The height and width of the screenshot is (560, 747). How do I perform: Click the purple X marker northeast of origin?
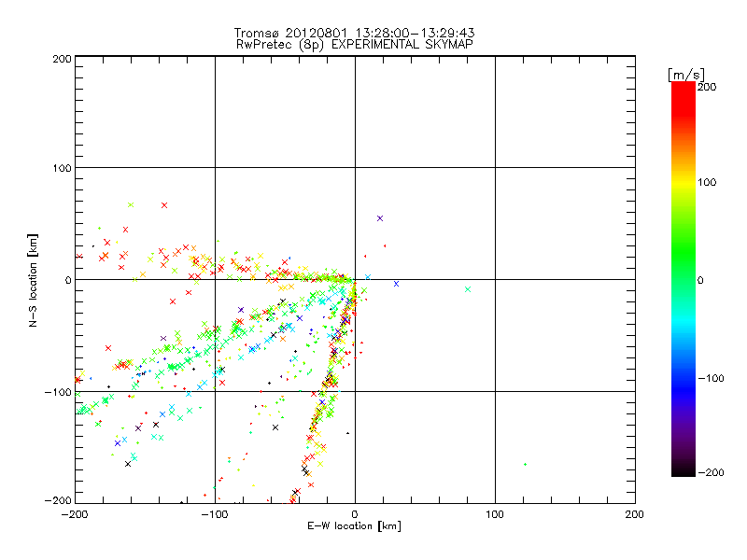pyautogui.click(x=380, y=218)
